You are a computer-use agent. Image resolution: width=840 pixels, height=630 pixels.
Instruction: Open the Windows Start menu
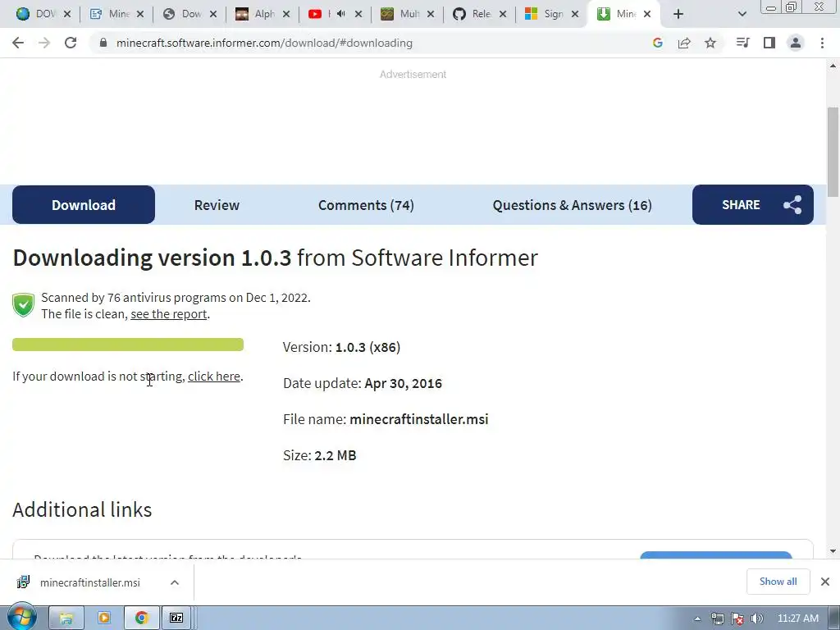click(x=22, y=617)
